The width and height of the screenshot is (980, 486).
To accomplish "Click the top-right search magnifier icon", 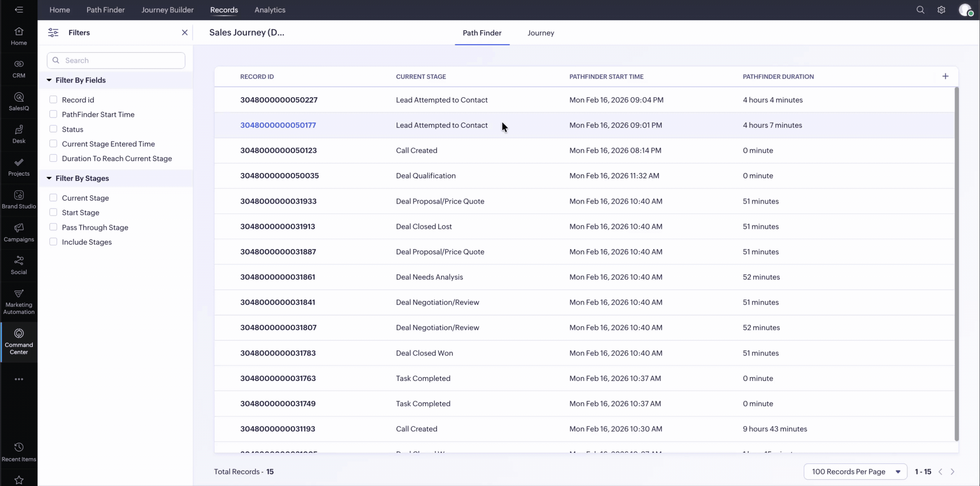I will (920, 10).
